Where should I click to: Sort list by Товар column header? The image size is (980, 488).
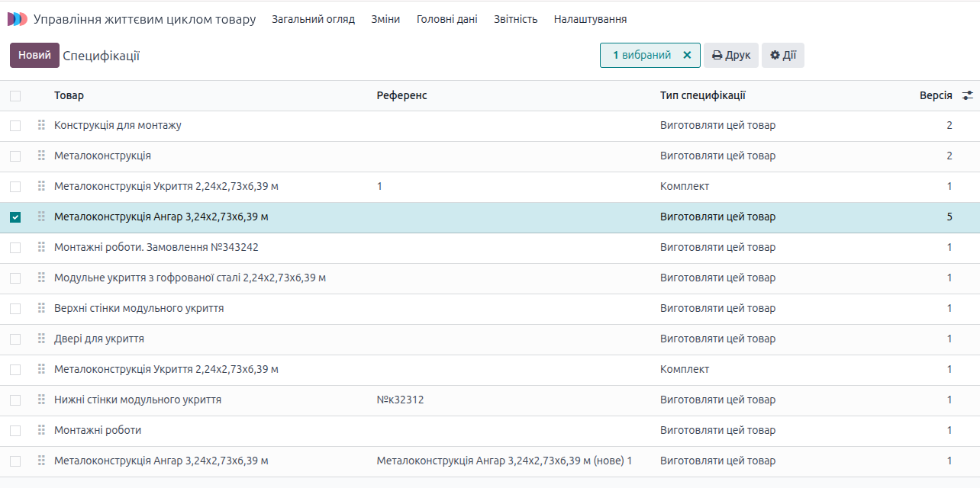click(69, 95)
